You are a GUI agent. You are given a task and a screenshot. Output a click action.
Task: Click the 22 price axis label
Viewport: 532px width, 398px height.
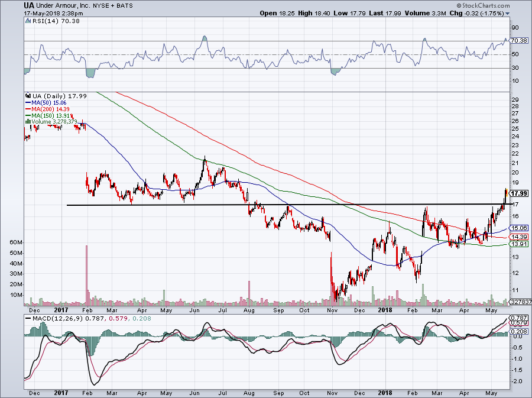coord(515,154)
